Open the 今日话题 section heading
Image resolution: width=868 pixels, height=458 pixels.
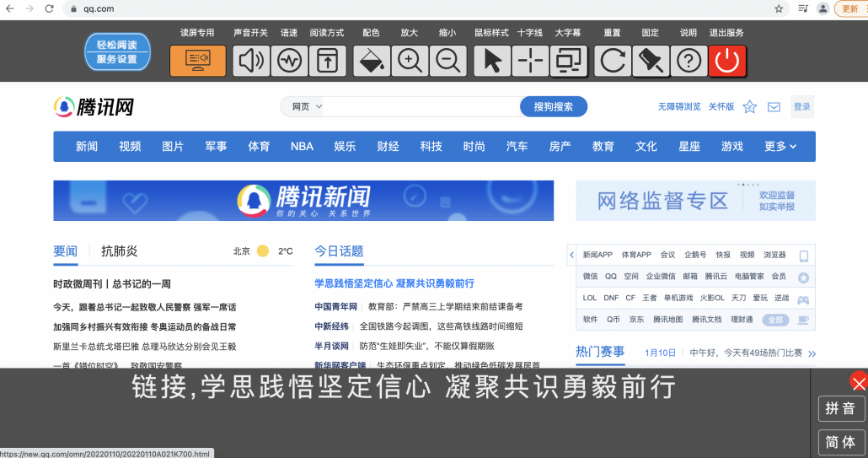[x=339, y=251]
